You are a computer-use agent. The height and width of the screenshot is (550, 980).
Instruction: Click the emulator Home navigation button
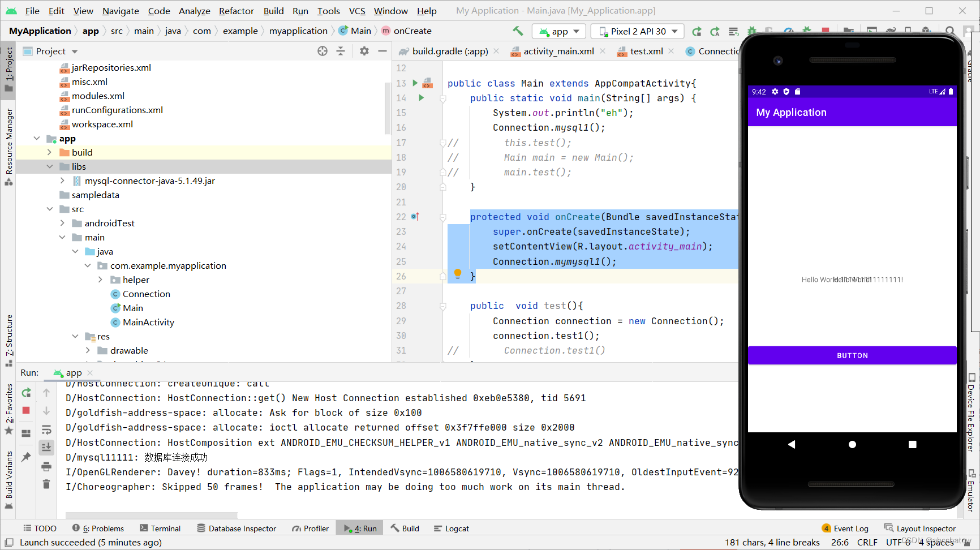(x=852, y=445)
